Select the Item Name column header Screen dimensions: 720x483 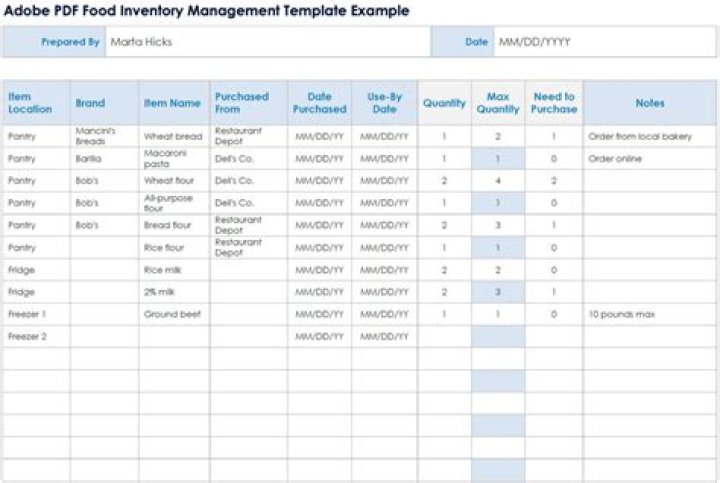[x=174, y=103]
